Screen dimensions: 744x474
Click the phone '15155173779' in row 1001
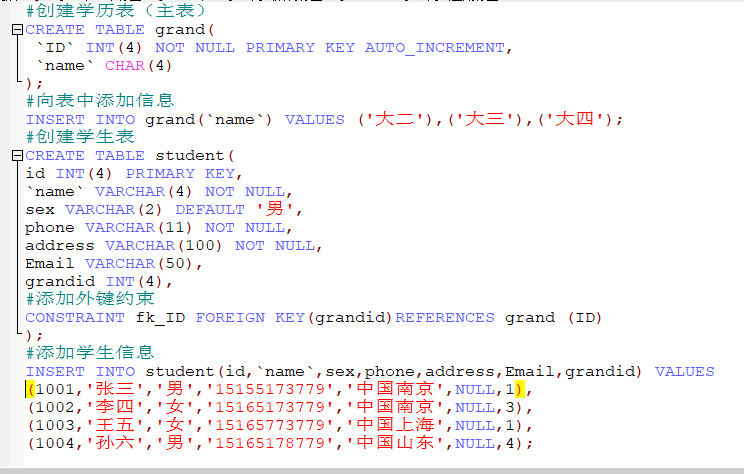click(x=270, y=390)
